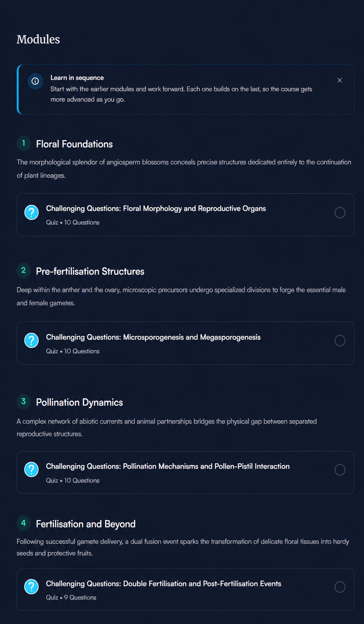Image resolution: width=364 pixels, height=624 pixels.
Task: Mark Microsporogenesis and Megasporogenesis quiz completion circle
Action: [340, 341]
